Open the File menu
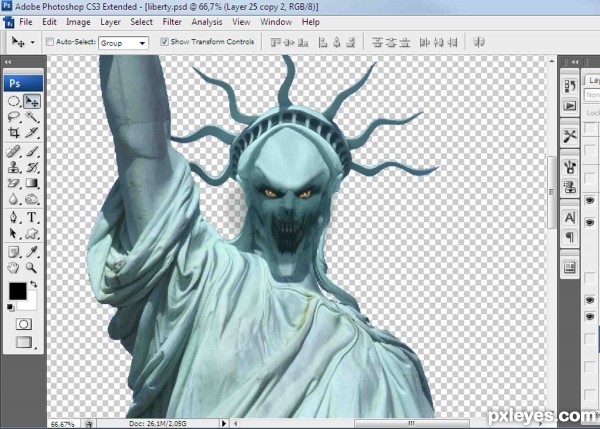This screenshot has height=429, width=600. point(26,22)
